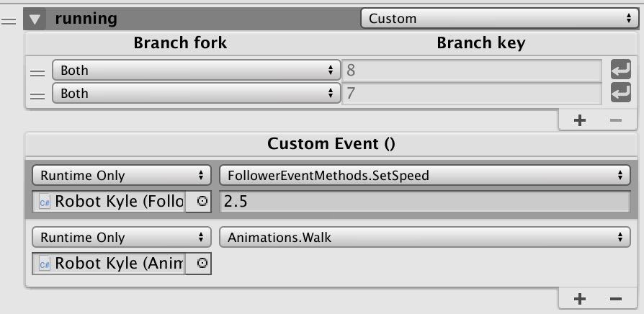Open first Runtime Only dropdown
The width and height of the screenshot is (644, 314).
(122, 175)
